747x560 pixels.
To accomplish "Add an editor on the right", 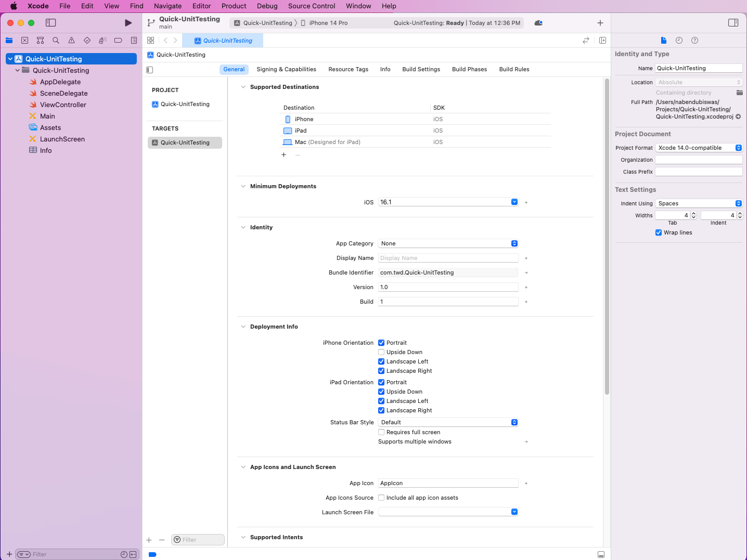I will pyautogui.click(x=602, y=40).
